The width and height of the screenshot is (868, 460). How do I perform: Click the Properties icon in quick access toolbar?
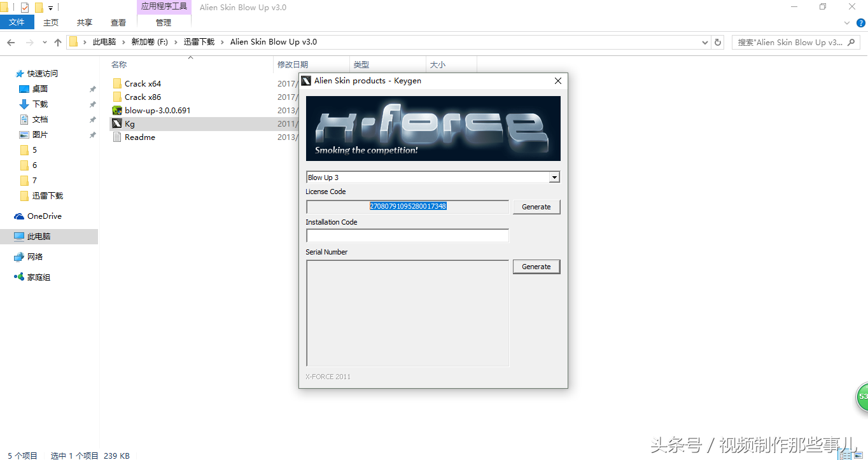tap(25, 8)
